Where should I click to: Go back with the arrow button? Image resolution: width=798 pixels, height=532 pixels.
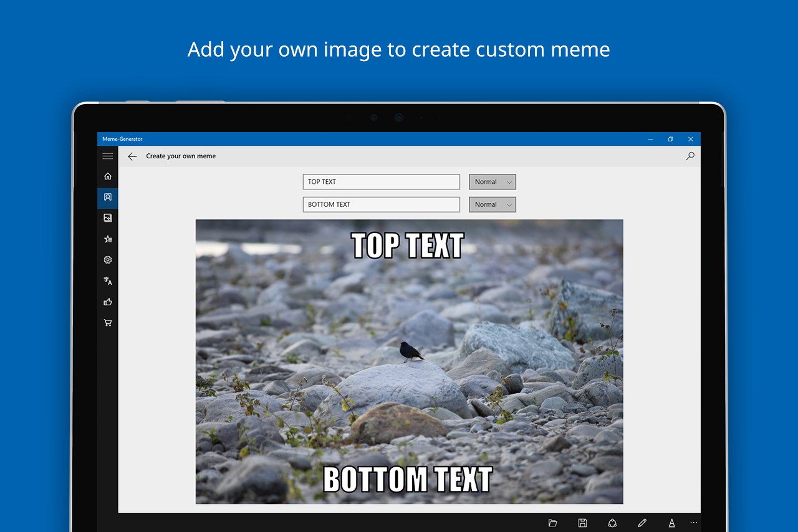tap(132, 156)
